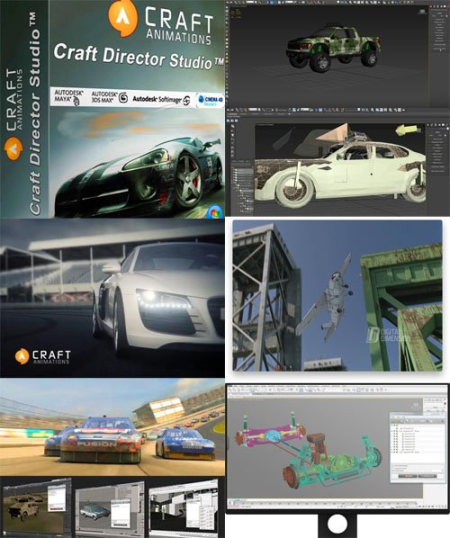Select the Autodesk Maya badge
Screen dimensions: 450x538
(x=68, y=97)
